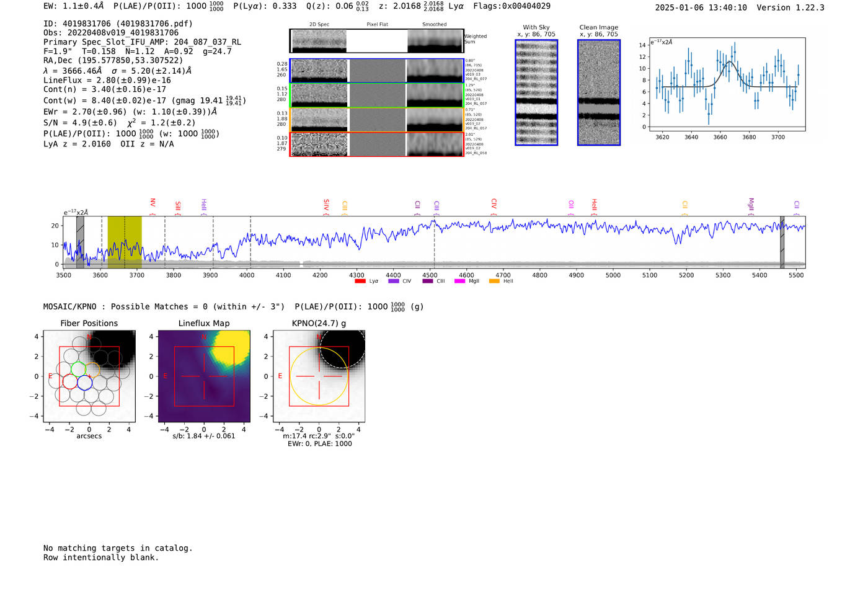The image size is (868, 591).
Task: Open the KPNO(24.7) g image
Action: 319,376
